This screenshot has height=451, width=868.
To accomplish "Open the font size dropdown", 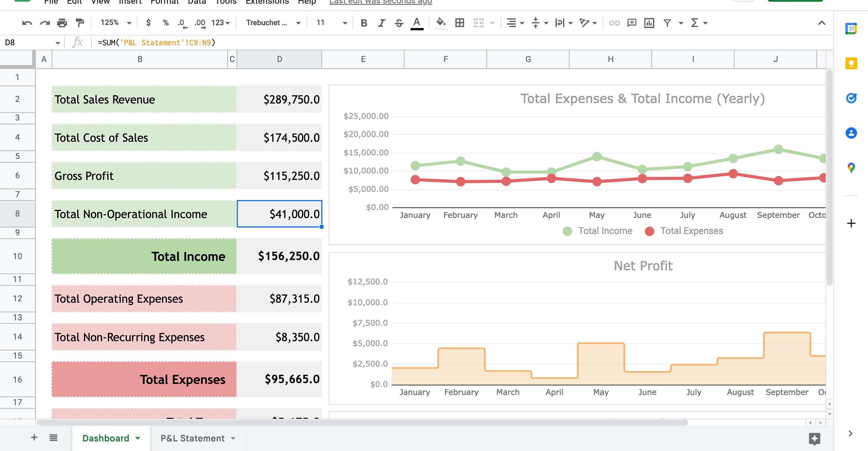I will pyautogui.click(x=344, y=23).
